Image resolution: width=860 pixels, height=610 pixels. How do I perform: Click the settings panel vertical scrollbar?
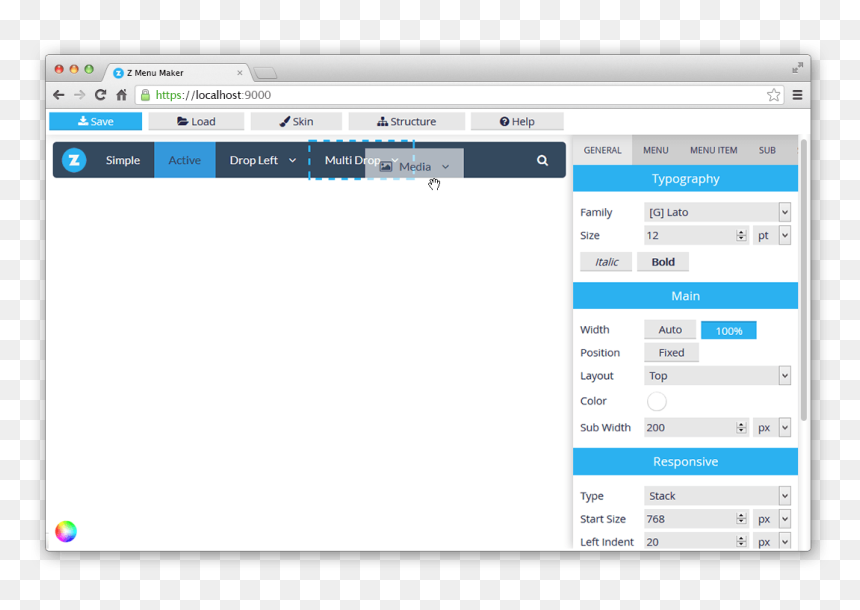tap(804, 280)
